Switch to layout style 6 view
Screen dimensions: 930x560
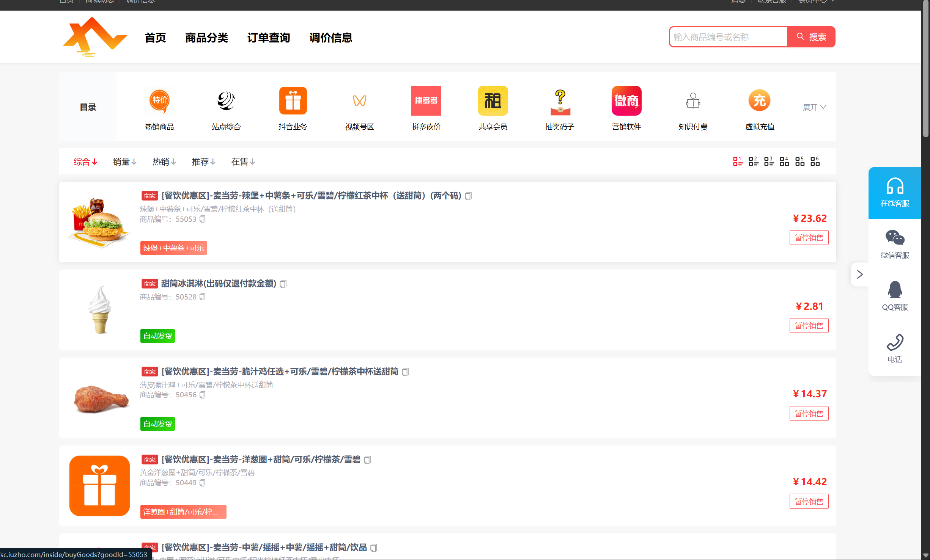coord(815,162)
